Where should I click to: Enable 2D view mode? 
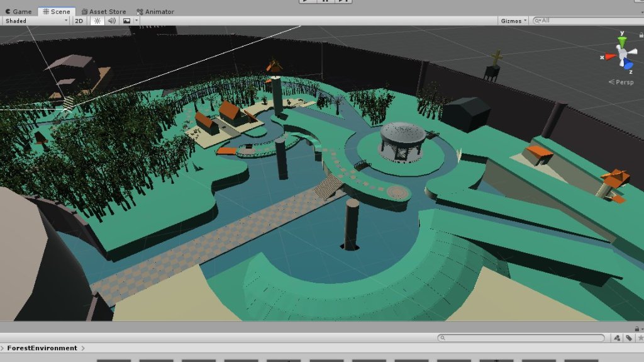click(x=79, y=21)
